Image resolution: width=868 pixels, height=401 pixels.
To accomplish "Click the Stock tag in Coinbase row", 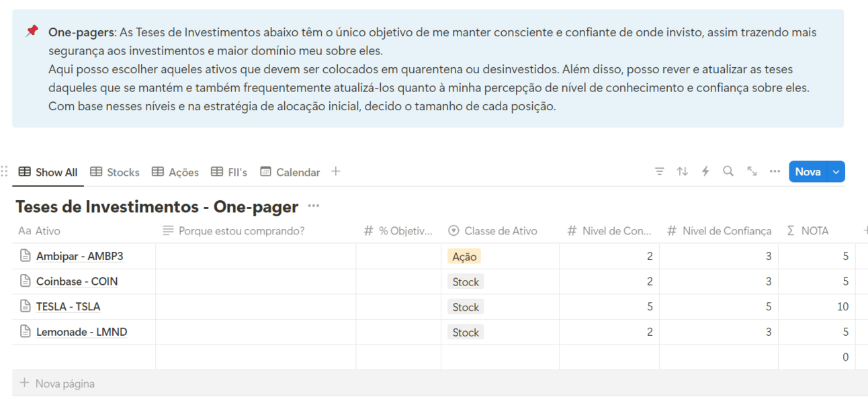I will pyautogui.click(x=466, y=281).
